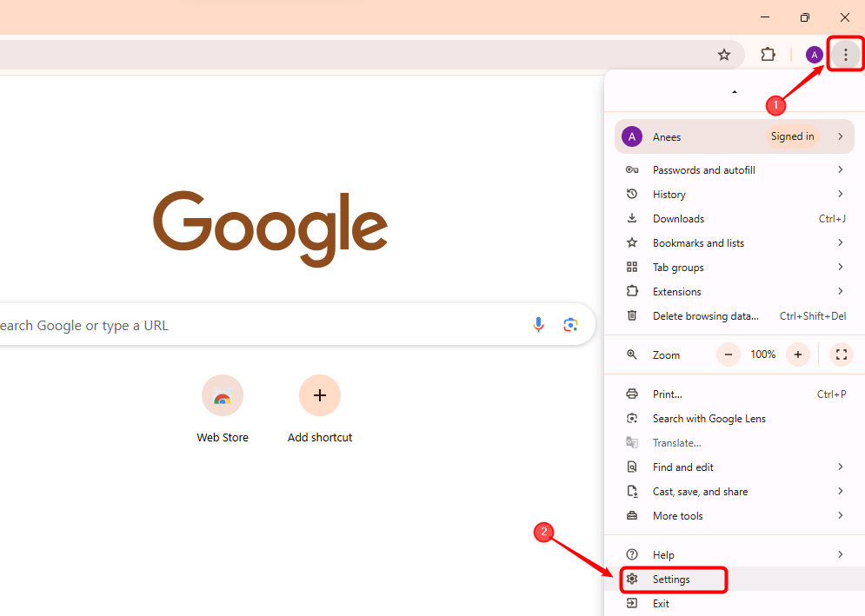Expand the More tools chevron
The height and width of the screenshot is (616, 865).
click(x=840, y=515)
